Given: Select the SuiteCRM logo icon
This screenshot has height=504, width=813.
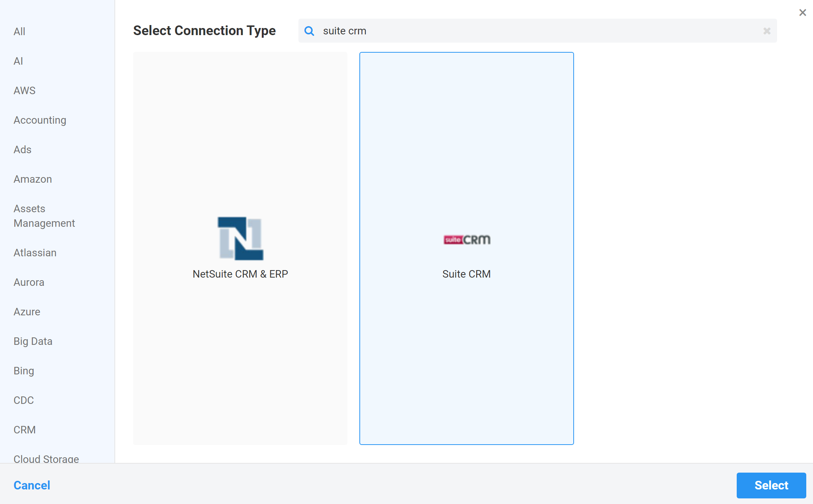Looking at the screenshot, I should pyautogui.click(x=467, y=239).
